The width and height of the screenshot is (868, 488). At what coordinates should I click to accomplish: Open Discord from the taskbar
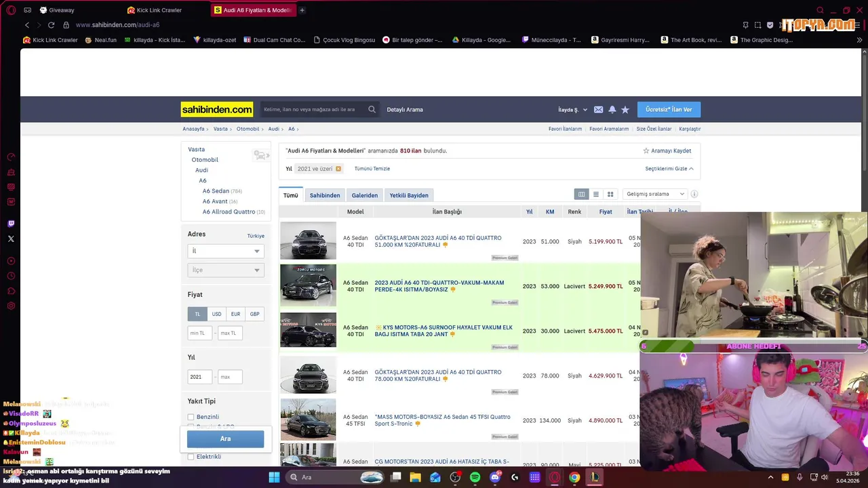[495, 477]
